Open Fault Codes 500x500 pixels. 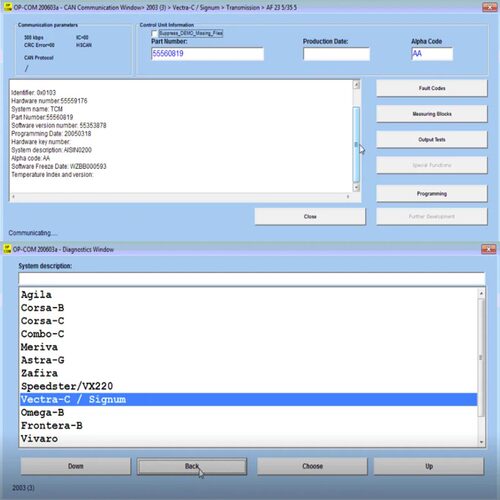432,88
